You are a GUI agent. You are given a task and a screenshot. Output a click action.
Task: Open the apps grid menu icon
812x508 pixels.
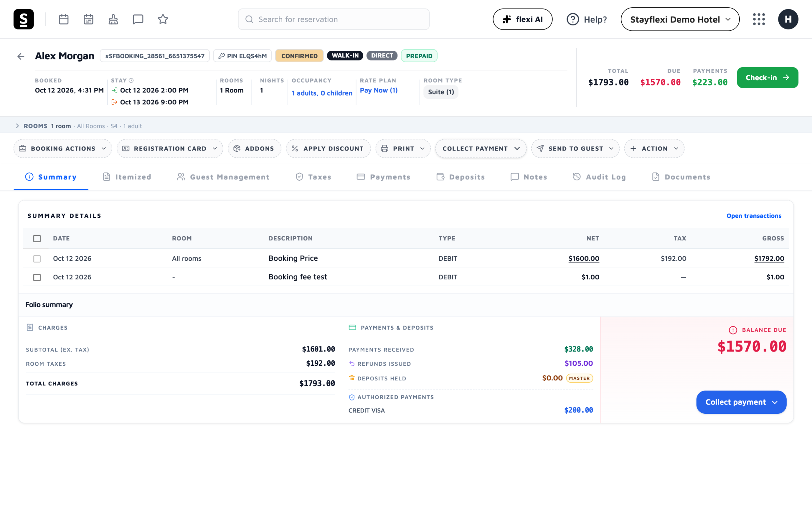(x=759, y=19)
